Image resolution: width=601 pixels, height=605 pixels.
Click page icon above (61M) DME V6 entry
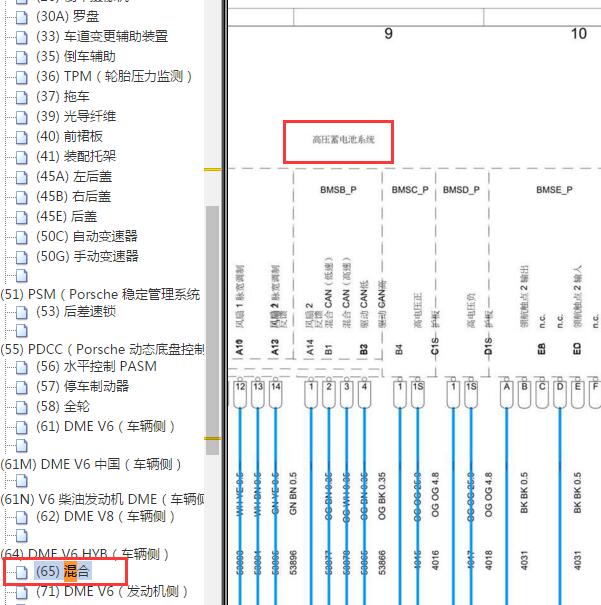(x=22, y=446)
